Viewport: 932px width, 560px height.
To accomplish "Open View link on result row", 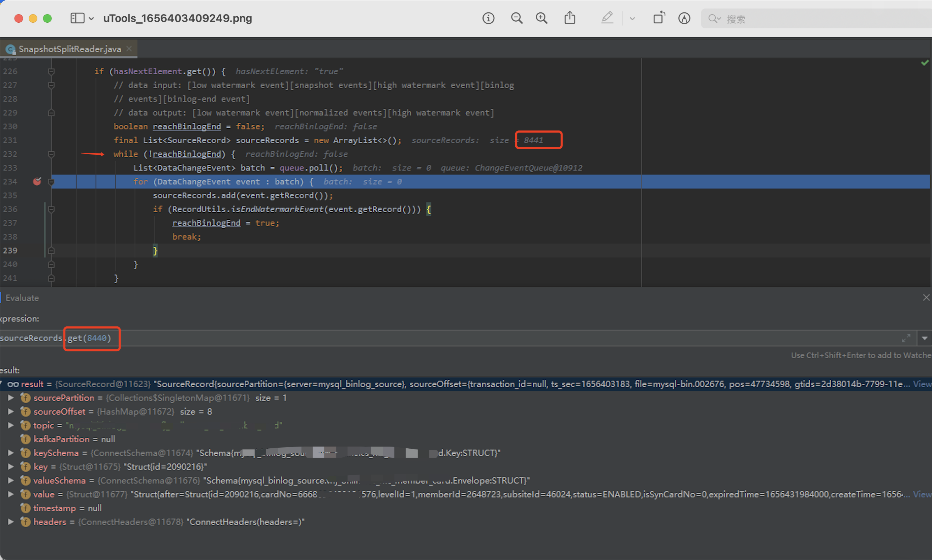I will click(x=922, y=384).
